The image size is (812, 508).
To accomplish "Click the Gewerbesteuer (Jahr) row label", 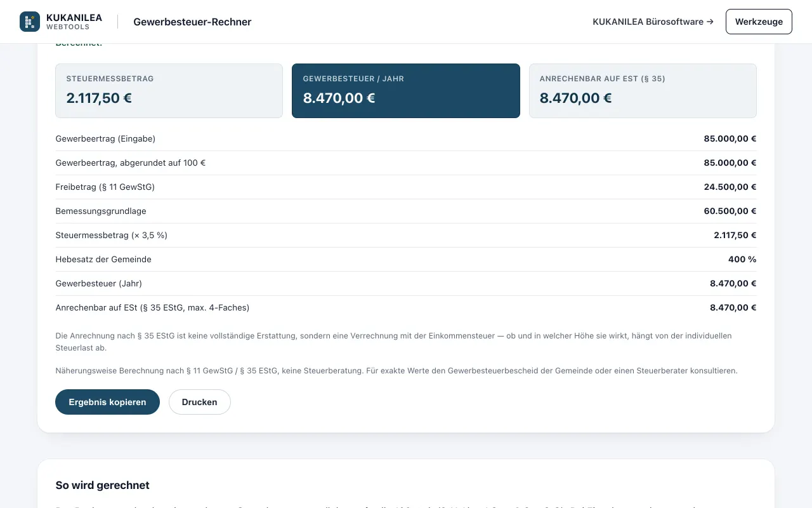I will point(99,283).
